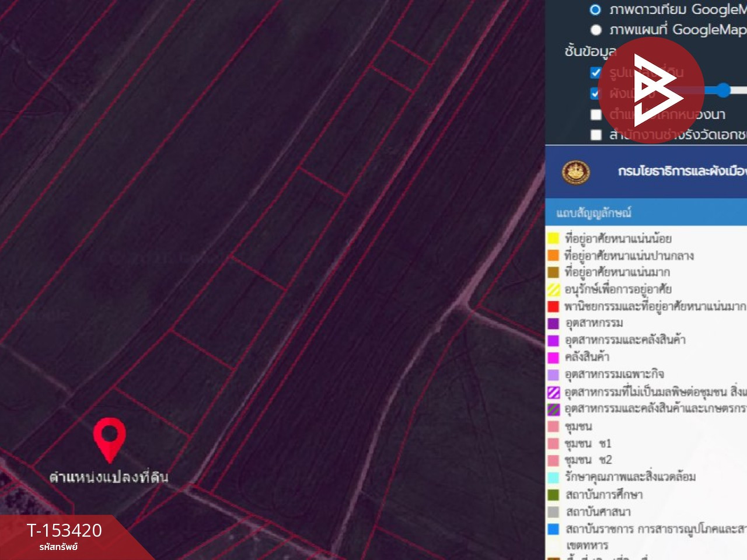Click the เขตทหาร legend label
The height and width of the screenshot is (560, 747).
(587, 545)
